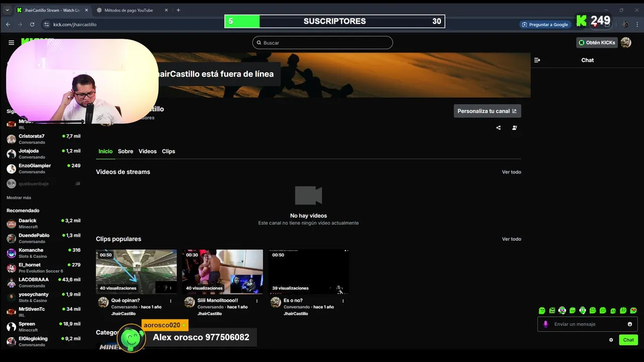The width and height of the screenshot is (644, 362).
Task: Switch to the Videos tab
Action: [147, 151]
